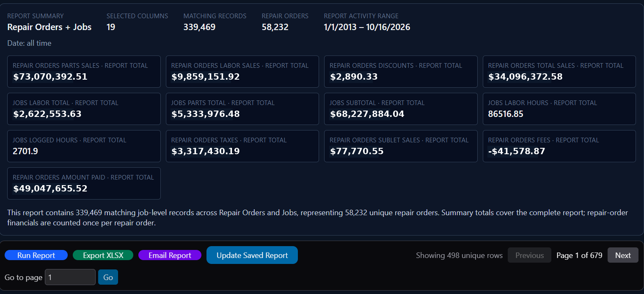Select the Repair Orders Labor Sales total card
Screen dimensions: 644x294
coord(242,72)
